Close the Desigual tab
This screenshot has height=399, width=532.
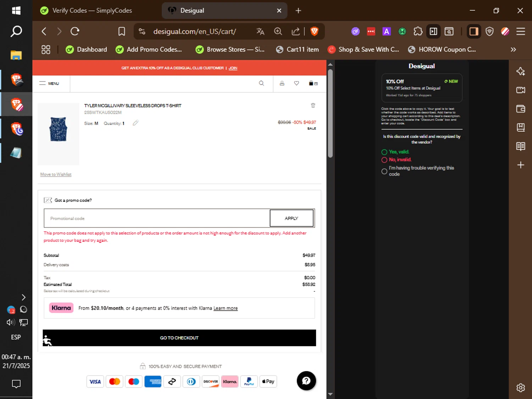tap(279, 11)
